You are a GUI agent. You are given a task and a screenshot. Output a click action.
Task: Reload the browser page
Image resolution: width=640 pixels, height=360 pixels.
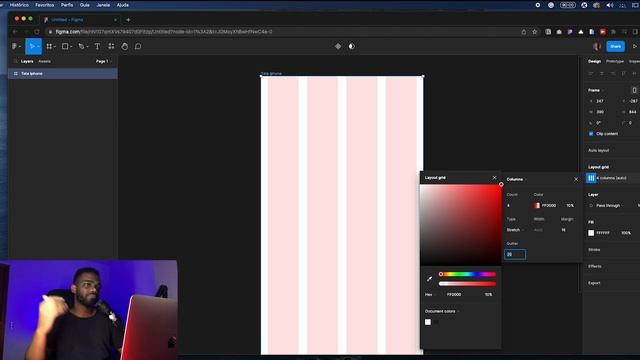click(37, 32)
